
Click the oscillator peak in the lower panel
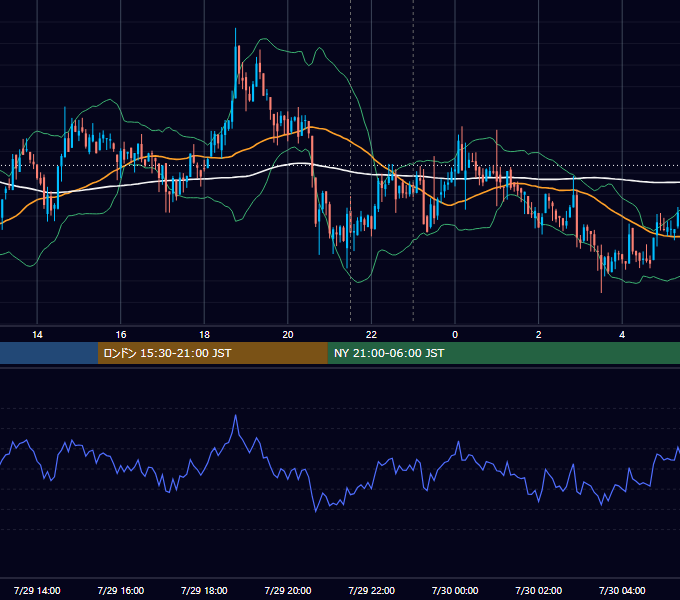point(236,416)
